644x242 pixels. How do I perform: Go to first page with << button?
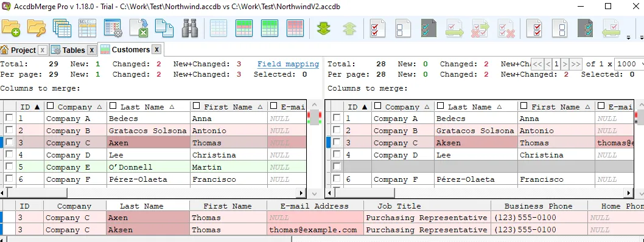coord(537,64)
